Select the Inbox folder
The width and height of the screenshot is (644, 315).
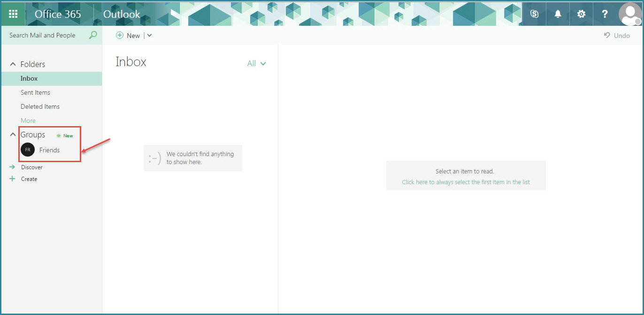point(52,78)
